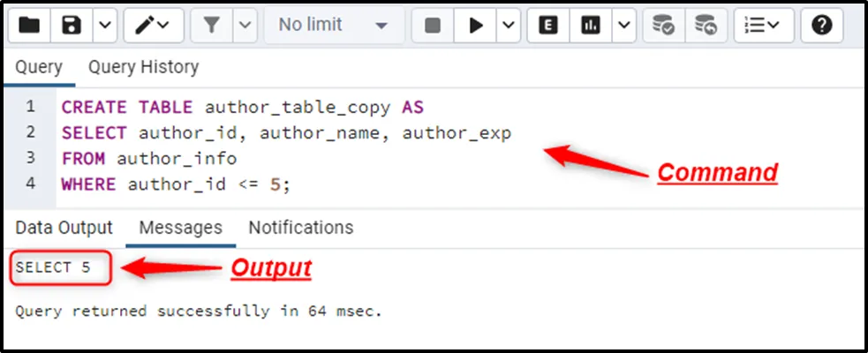Click the Open File folder icon
868x353 pixels.
tap(29, 26)
